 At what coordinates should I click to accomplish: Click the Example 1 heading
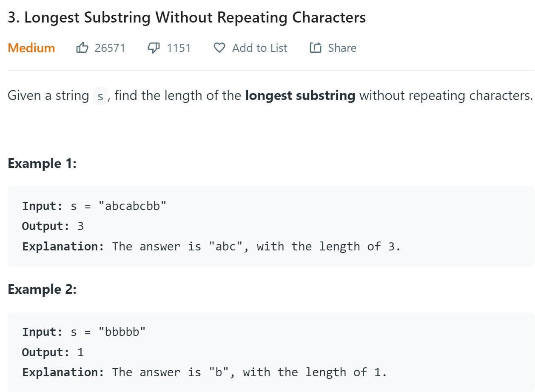pyautogui.click(x=42, y=164)
